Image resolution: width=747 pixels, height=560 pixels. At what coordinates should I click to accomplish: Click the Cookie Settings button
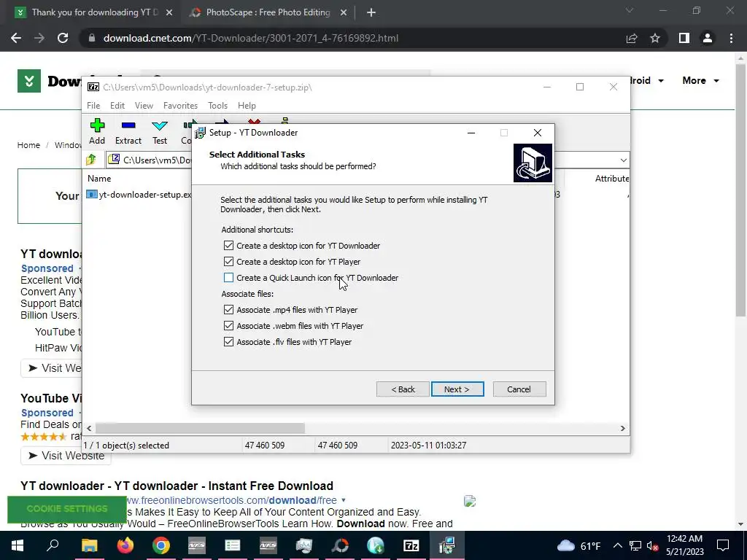click(x=67, y=509)
